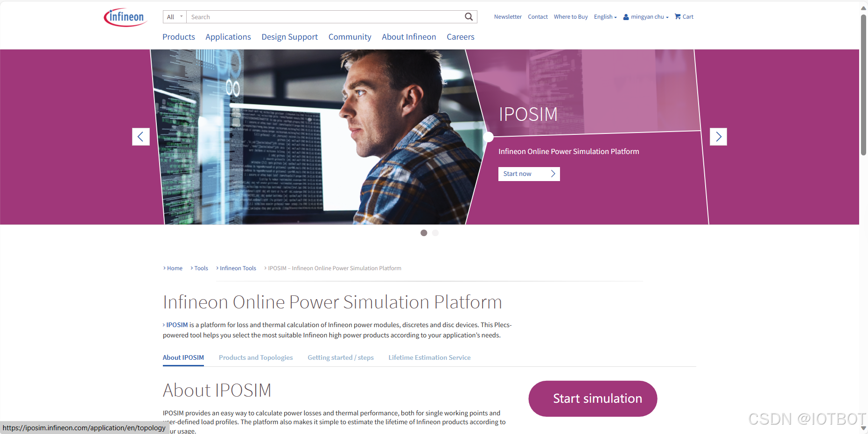Click the search magnifier icon
The width and height of the screenshot is (868, 434).
[x=469, y=17]
